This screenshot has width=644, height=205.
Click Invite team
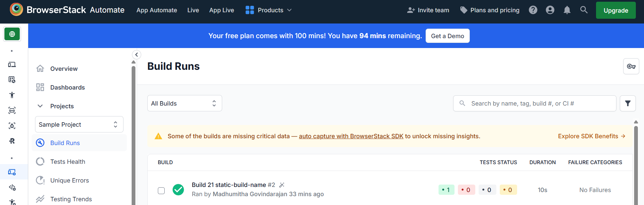point(428,10)
